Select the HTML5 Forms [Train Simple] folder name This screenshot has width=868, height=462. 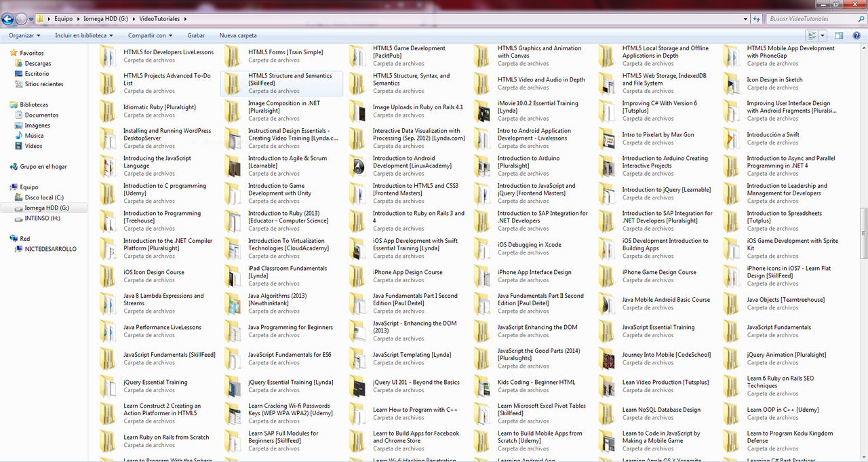point(285,52)
